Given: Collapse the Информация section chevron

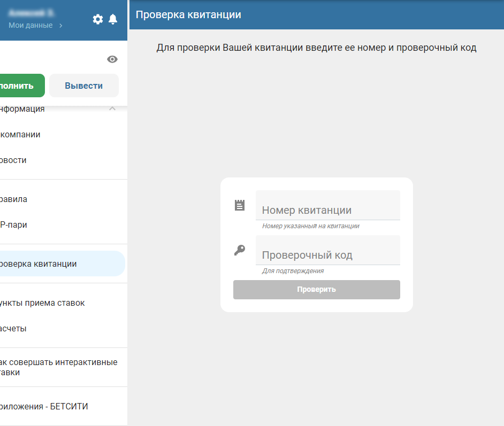Looking at the screenshot, I should click(x=112, y=109).
